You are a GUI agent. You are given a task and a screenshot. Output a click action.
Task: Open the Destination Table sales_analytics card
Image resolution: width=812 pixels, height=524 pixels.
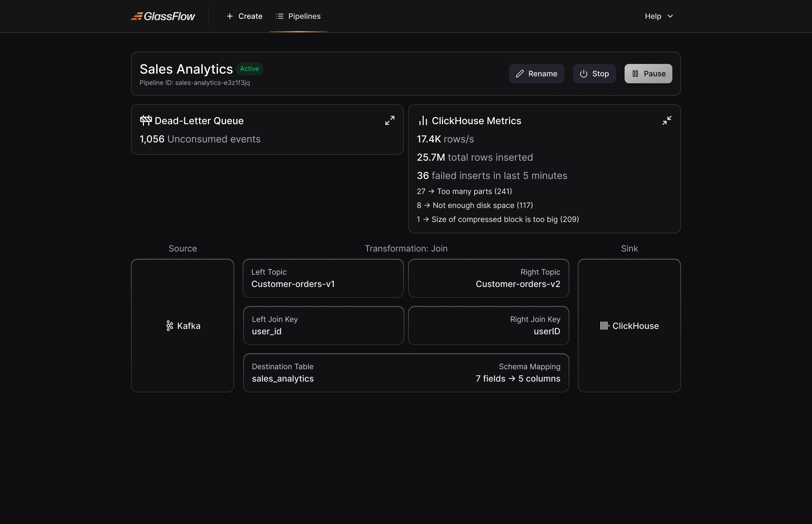pyautogui.click(x=406, y=373)
